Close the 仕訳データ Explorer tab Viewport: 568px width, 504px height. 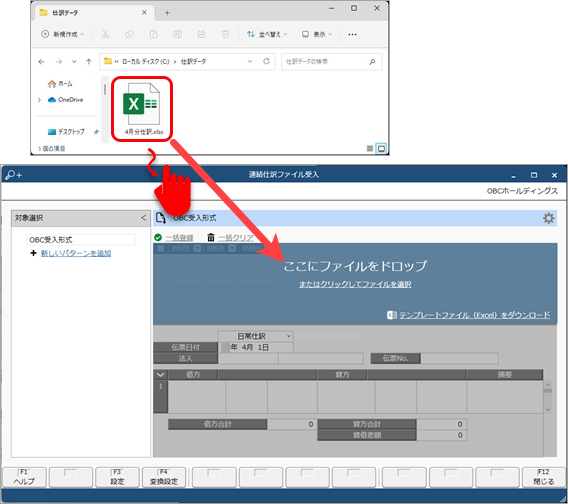point(144,12)
